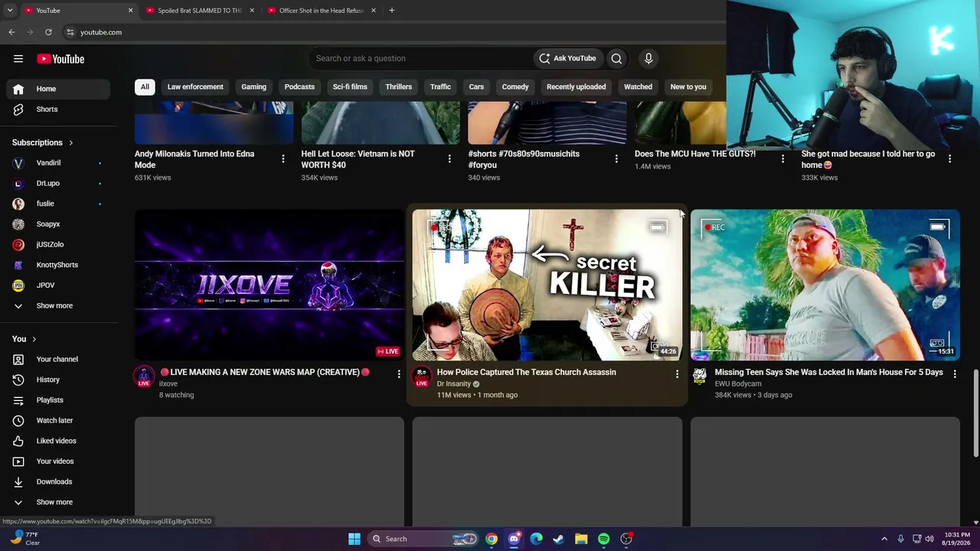The image size is (980, 551).
Task: Open the JIXOVE live stream thumbnail
Action: 269,285
